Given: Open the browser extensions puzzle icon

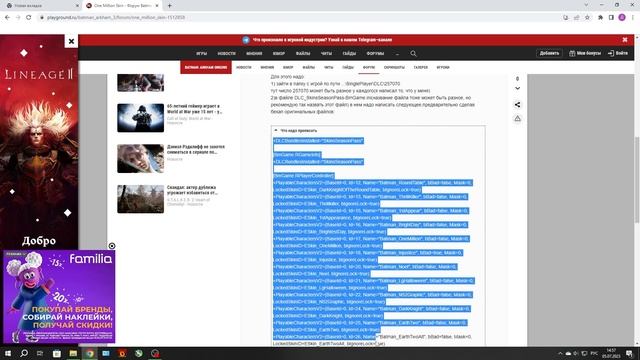Looking at the screenshot, I should click(x=600, y=18).
